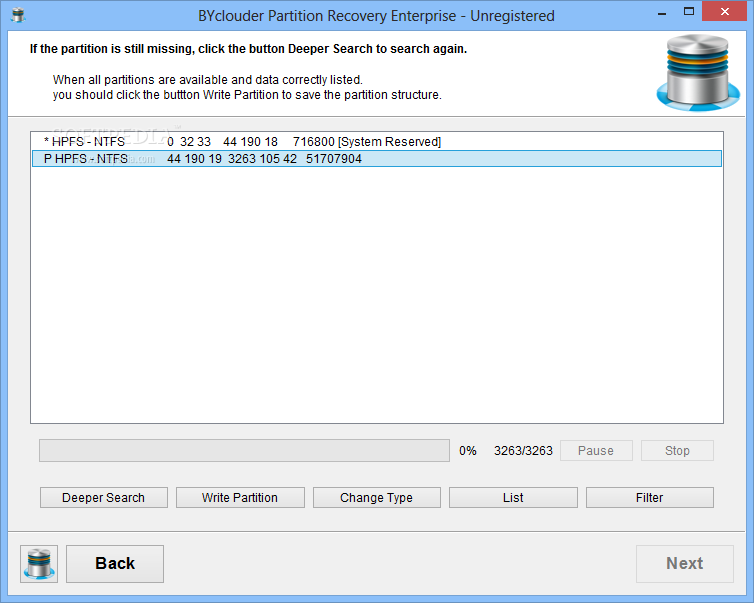Stop the partition scan

coord(677,451)
